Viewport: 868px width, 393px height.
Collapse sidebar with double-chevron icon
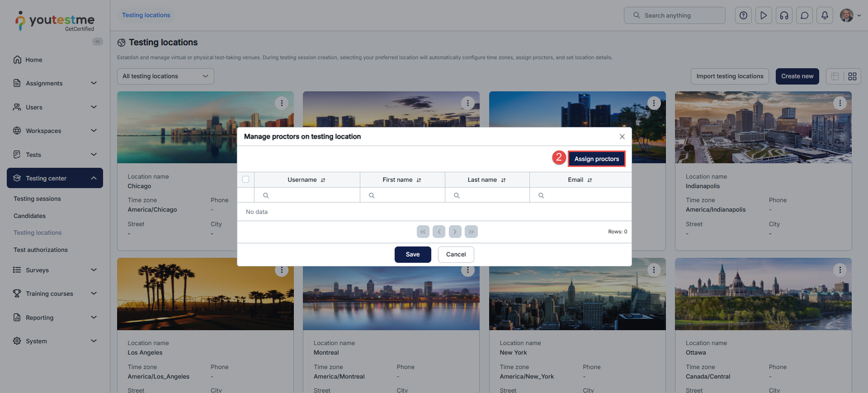coord(98,42)
